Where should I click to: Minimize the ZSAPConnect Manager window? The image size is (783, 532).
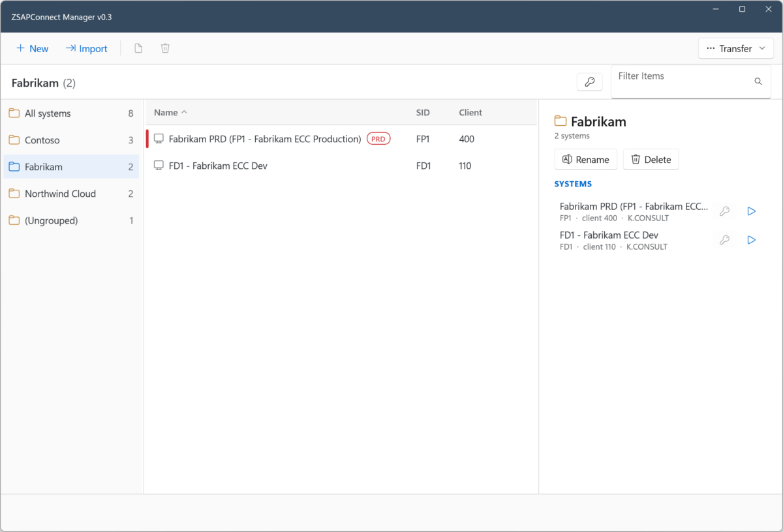tap(716, 9)
